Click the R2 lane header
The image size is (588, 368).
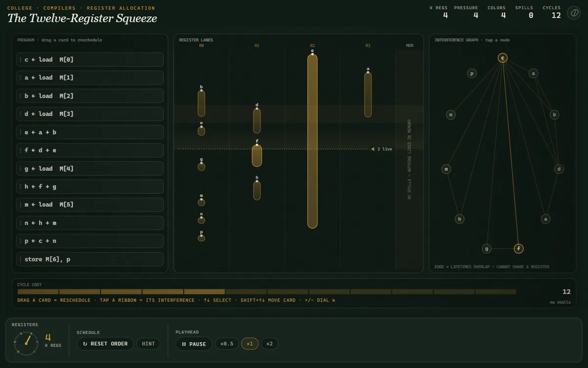pyautogui.click(x=313, y=46)
